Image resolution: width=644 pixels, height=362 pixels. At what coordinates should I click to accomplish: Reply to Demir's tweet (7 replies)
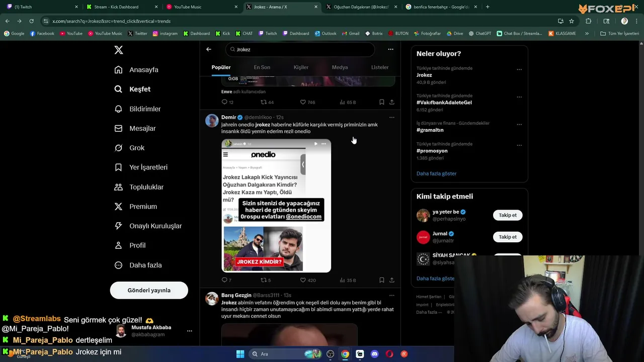click(x=226, y=280)
